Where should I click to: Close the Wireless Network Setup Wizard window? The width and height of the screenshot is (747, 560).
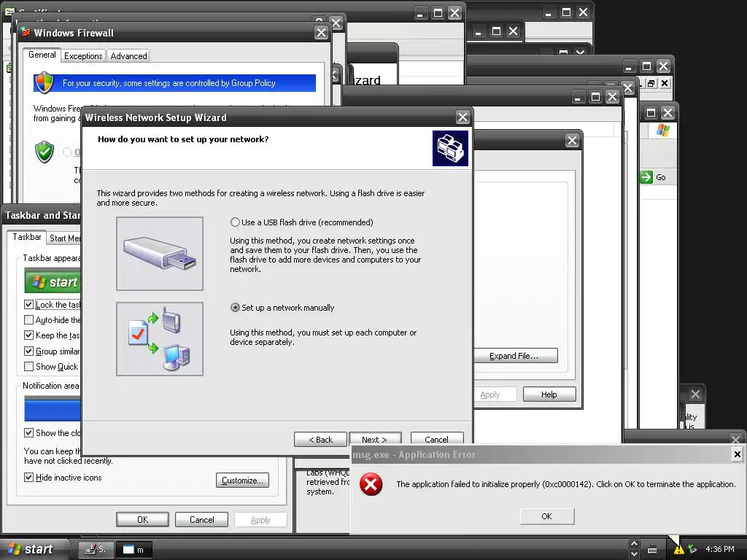pyautogui.click(x=462, y=117)
